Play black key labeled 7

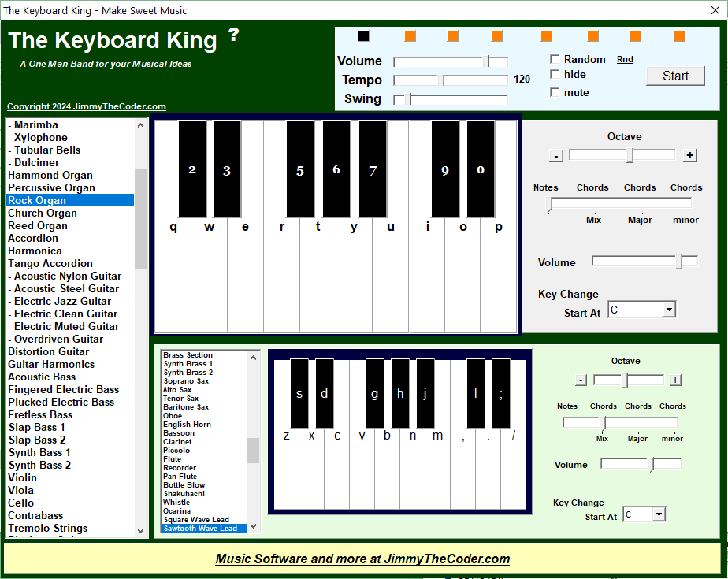click(373, 169)
